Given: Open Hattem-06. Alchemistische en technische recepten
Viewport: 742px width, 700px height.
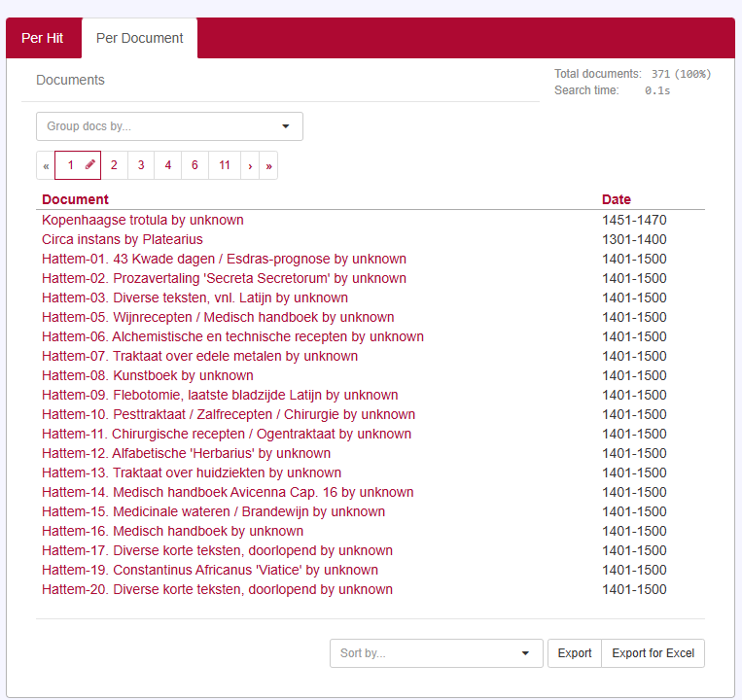Looking at the screenshot, I should click(232, 336).
